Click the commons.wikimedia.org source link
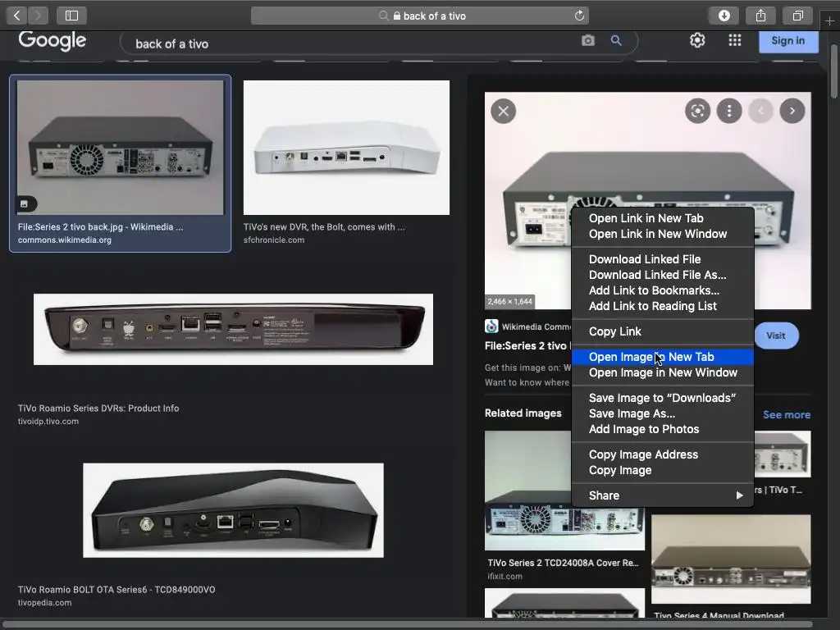 point(64,240)
